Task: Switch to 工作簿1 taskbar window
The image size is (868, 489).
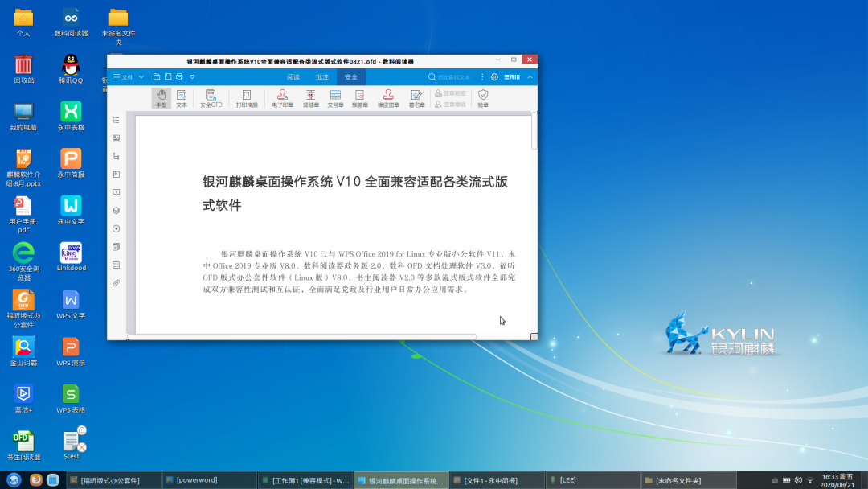Action: (x=305, y=480)
